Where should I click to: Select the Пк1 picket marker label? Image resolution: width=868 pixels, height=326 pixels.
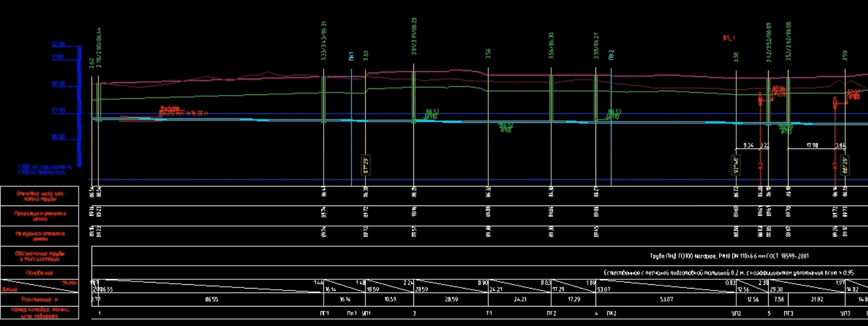coord(351,56)
